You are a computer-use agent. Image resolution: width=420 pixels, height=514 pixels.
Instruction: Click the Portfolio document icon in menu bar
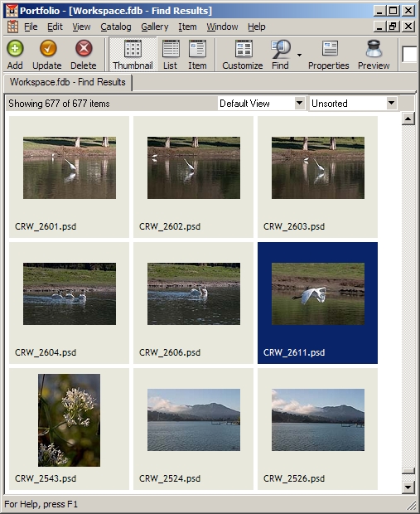point(12,27)
